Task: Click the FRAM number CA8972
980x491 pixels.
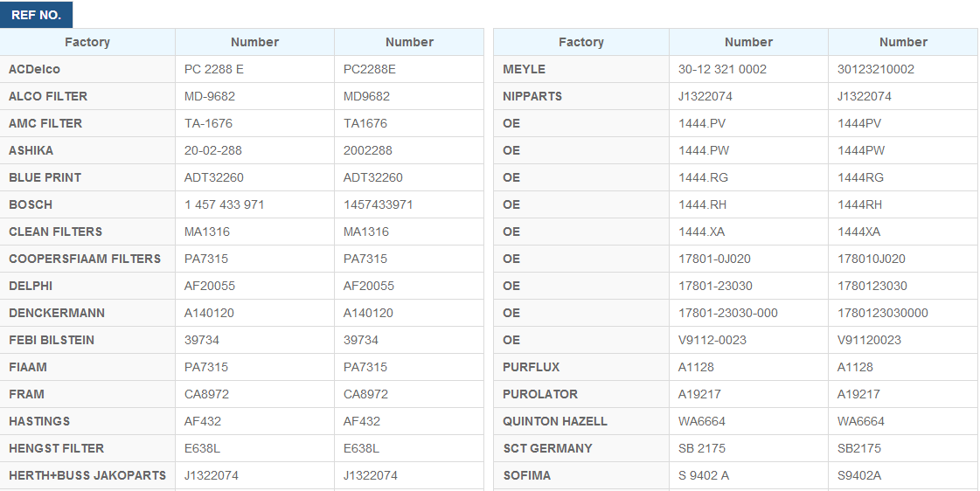Action: click(206, 394)
